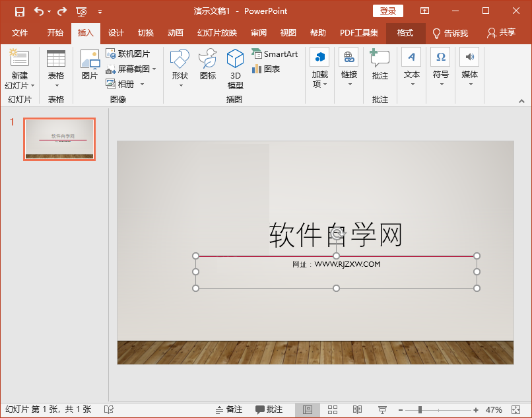The height and width of the screenshot is (418, 532).
Task: Click the Share button
Action: pos(501,33)
